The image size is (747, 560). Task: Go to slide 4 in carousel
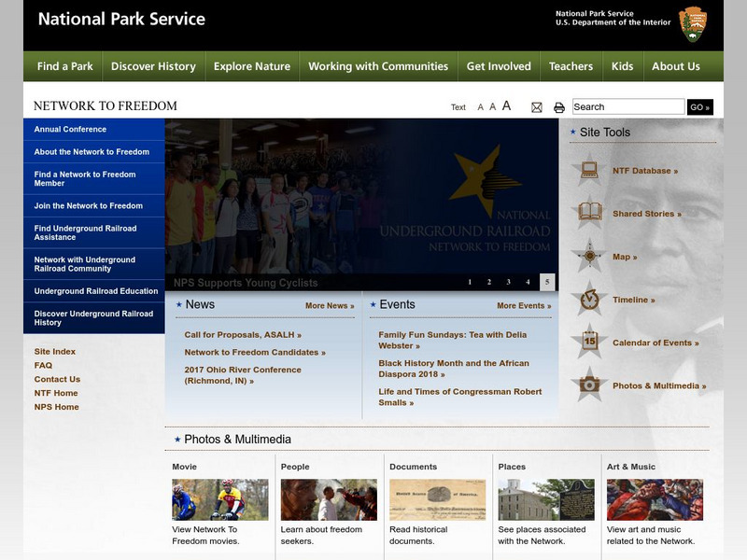[x=528, y=282]
